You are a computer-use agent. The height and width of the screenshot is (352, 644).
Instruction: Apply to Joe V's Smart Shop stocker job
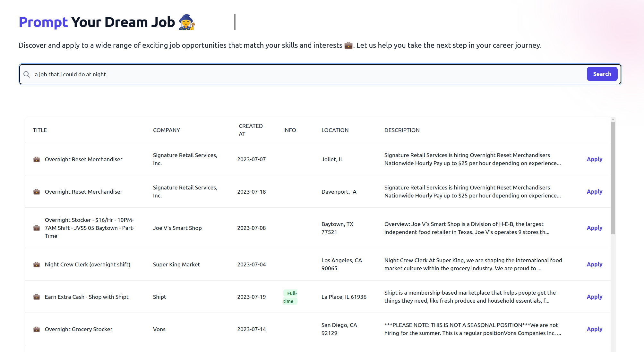tap(594, 228)
